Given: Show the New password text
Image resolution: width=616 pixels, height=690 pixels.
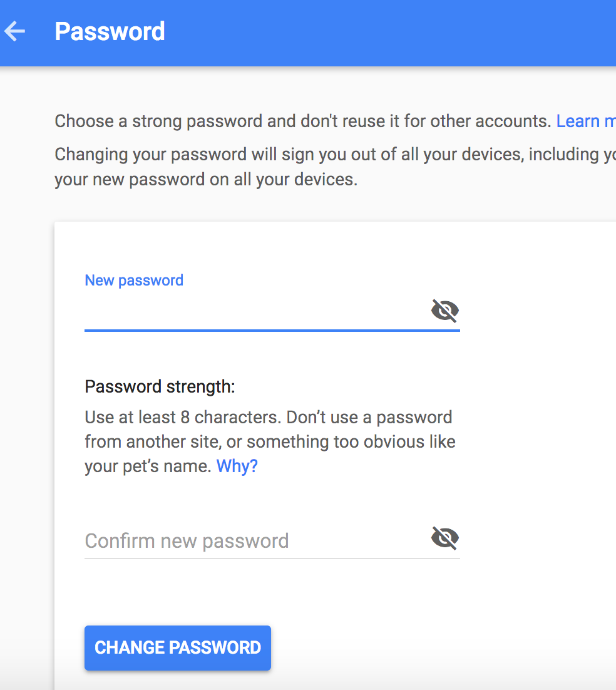Looking at the screenshot, I should pos(445,311).
